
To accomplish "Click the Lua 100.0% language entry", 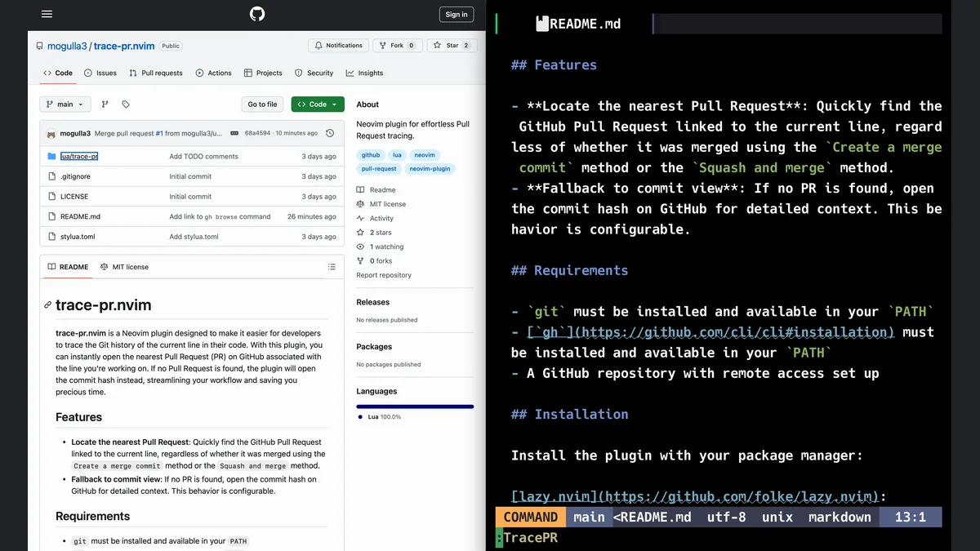I will click(379, 417).
